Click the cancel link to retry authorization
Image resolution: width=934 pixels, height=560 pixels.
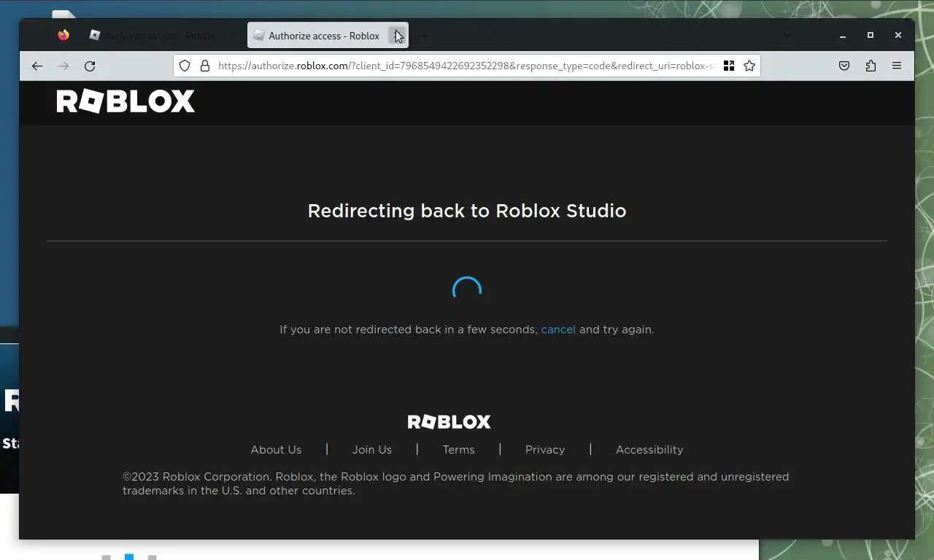(558, 330)
